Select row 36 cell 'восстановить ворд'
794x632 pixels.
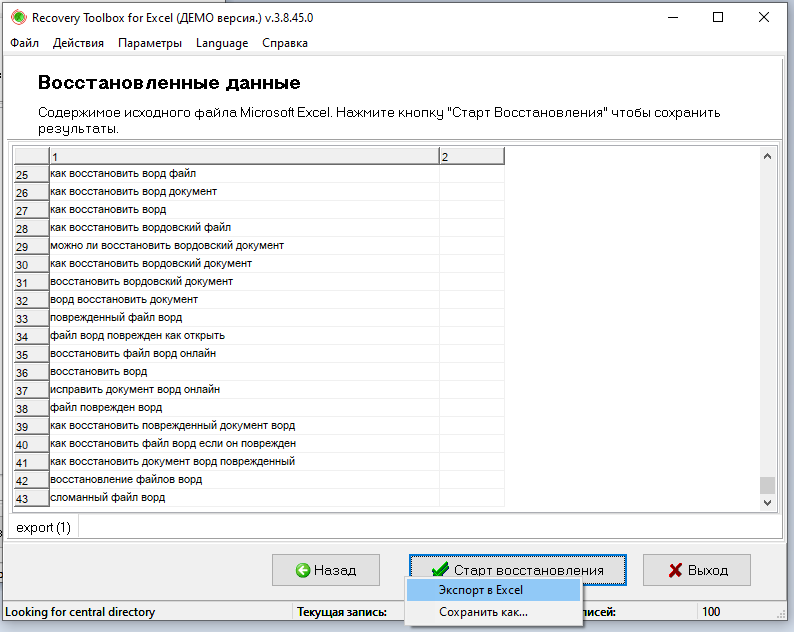click(x=244, y=372)
